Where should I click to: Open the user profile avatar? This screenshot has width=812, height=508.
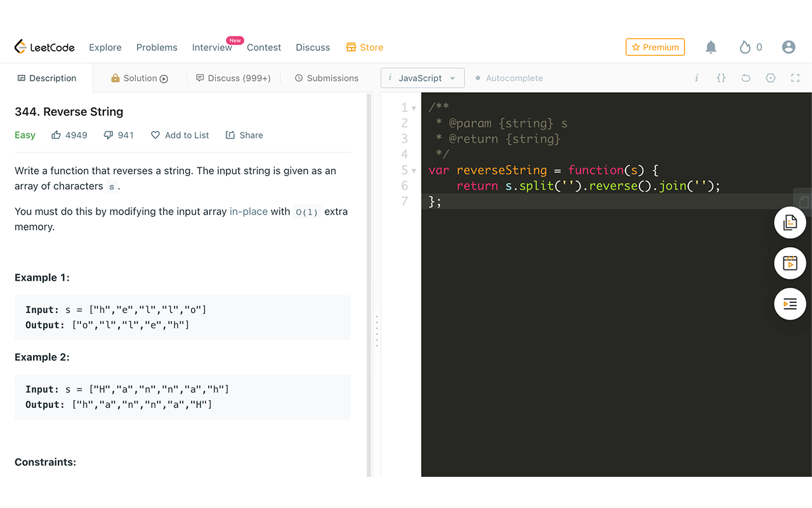click(789, 46)
